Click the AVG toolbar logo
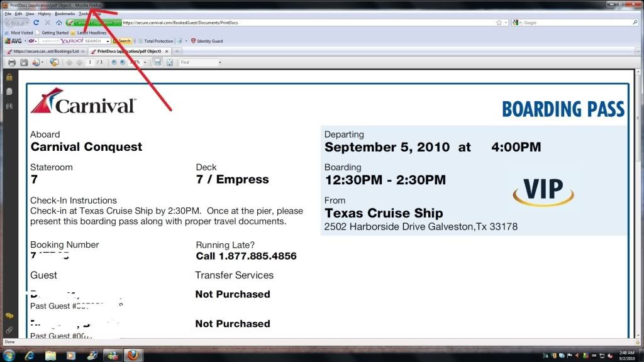644x362 pixels. 13,41
